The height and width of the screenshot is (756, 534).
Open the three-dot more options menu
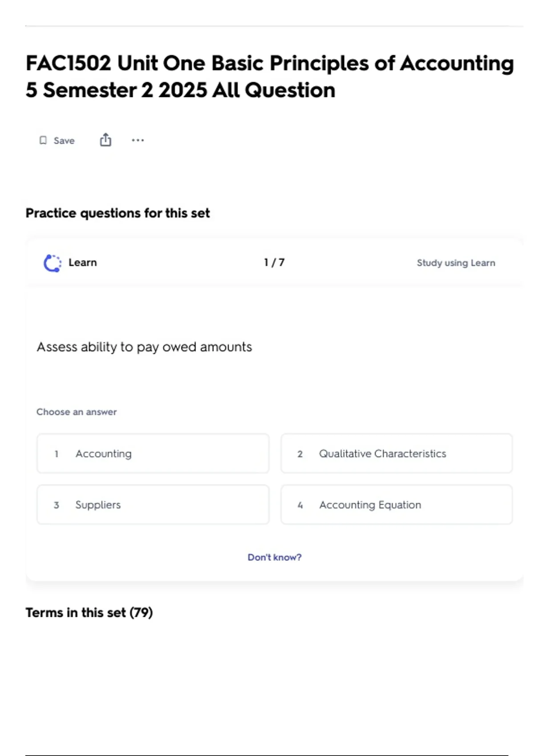coord(138,141)
